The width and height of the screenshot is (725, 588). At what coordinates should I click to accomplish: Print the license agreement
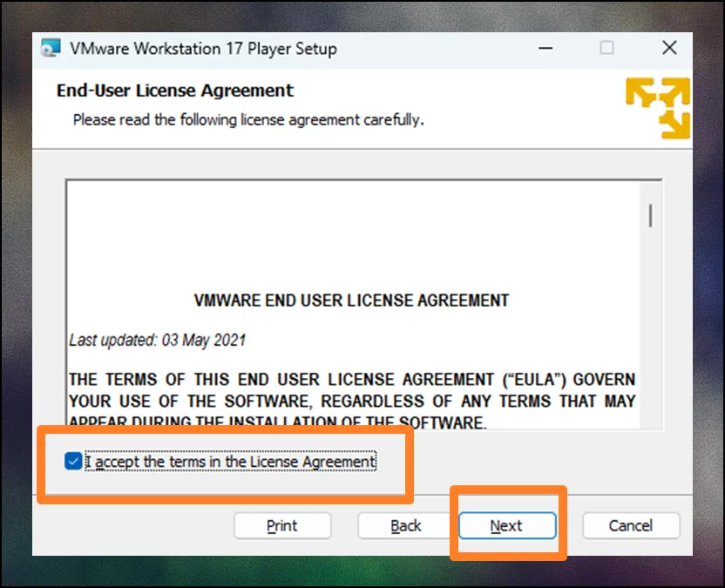pyautogui.click(x=282, y=525)
